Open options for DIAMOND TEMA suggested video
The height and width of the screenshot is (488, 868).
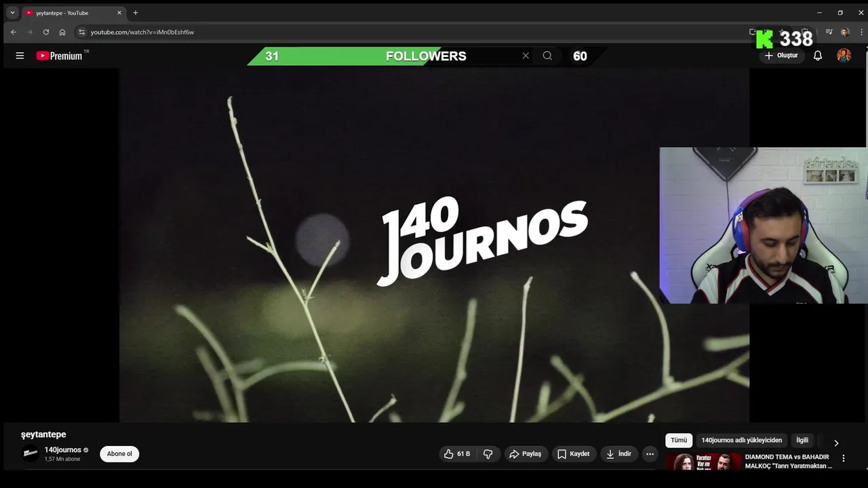click(844, 459)
